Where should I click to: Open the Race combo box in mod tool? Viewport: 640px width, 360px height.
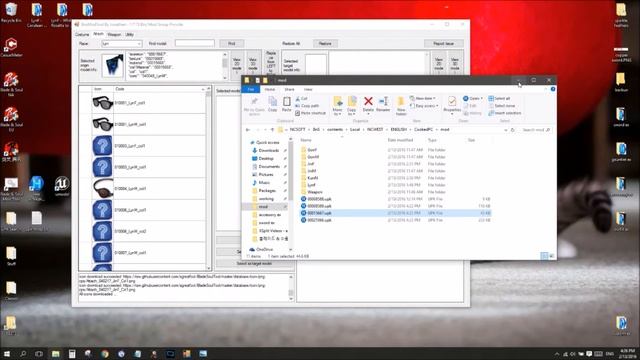(121, 43)
